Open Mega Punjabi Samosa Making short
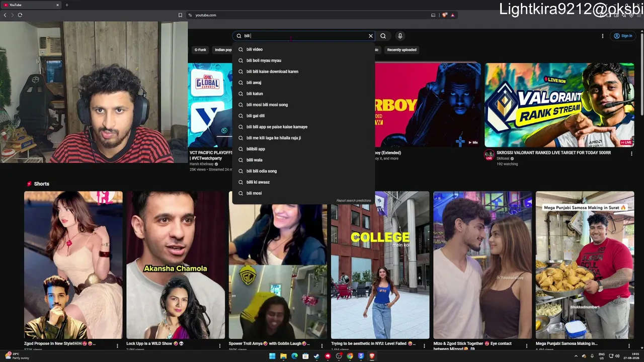This screenshot has height=362, width=644. pos(585,265)
